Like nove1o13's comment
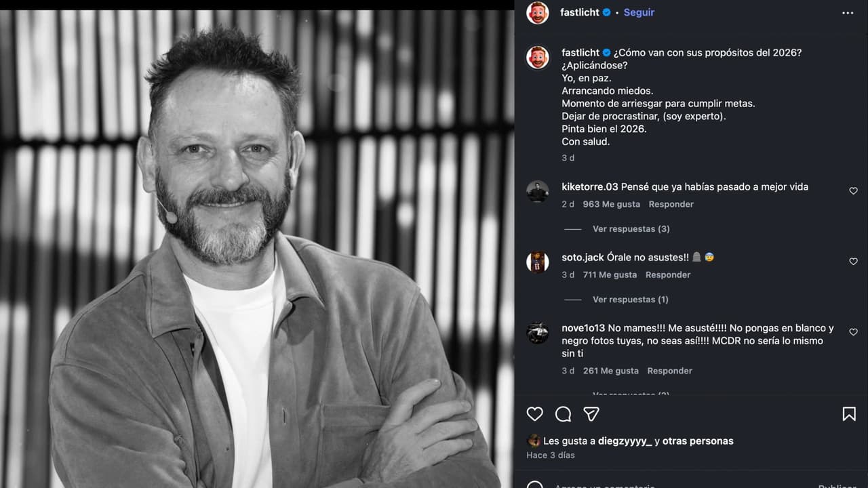 tap(853, 332)
